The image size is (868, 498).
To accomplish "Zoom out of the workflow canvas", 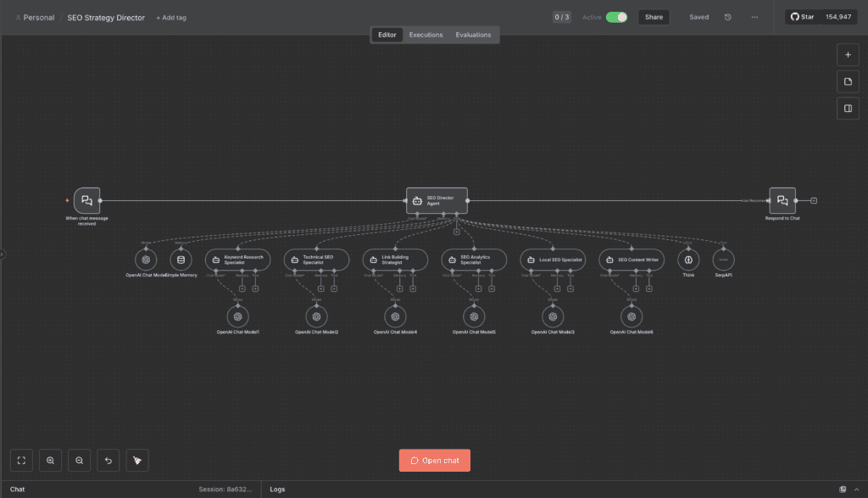I will (80, 460).
